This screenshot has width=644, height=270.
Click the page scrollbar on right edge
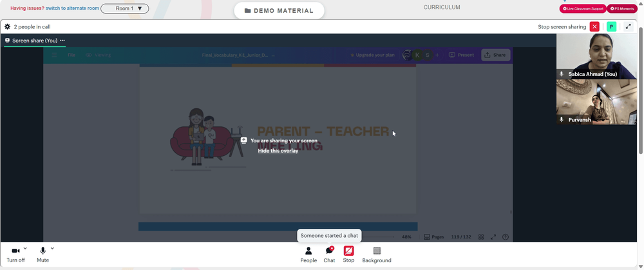click(x=641, y=92)
